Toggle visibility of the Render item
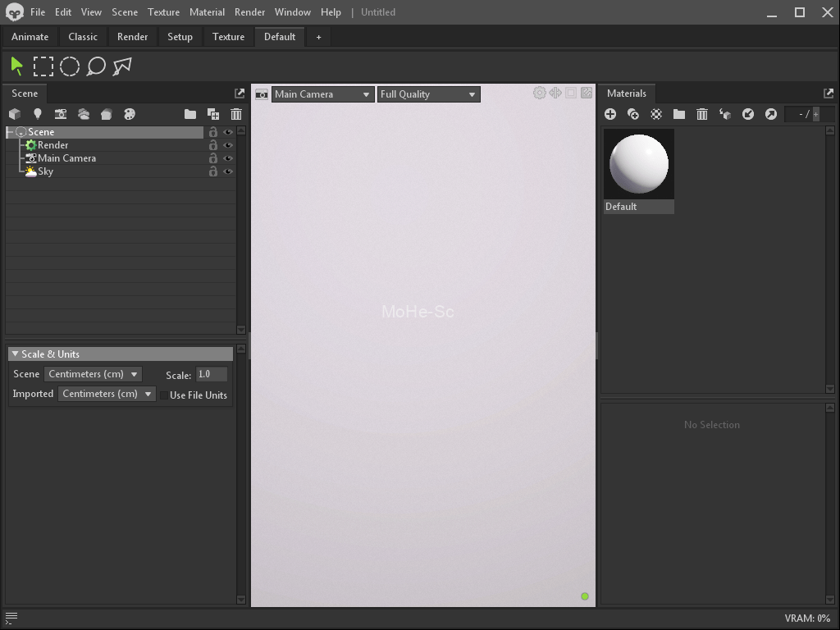This screenshot has width=840, height=630. point(227,145)
